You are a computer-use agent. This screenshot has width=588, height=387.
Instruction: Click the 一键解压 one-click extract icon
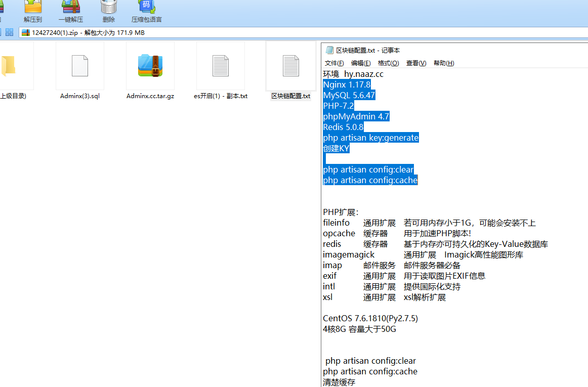pyautogui.click(x=71, y=7)
